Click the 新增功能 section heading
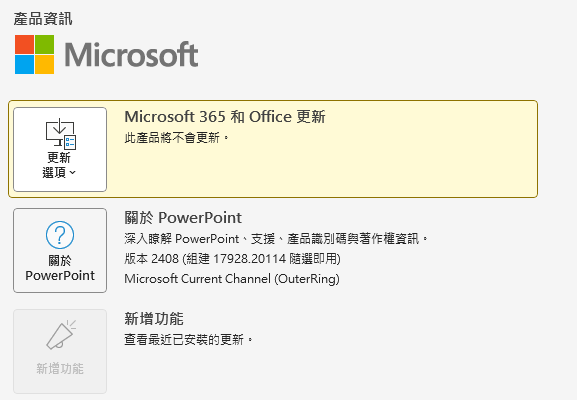 coord(154,319)
